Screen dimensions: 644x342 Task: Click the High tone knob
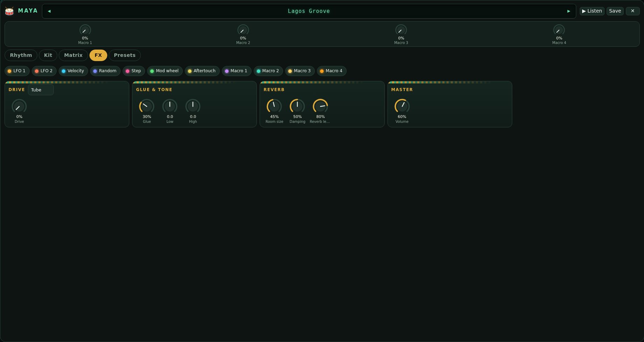click(x=193, y=106)
